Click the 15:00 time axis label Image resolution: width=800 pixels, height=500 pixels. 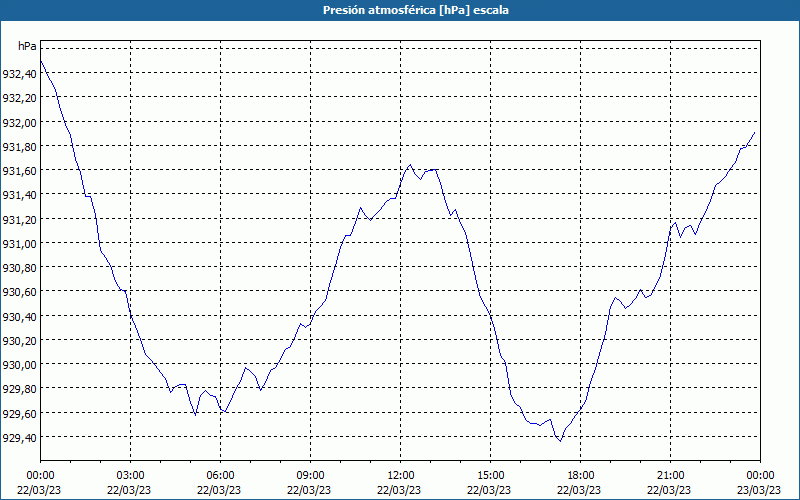pyautogui.click(x=490, y=476)
